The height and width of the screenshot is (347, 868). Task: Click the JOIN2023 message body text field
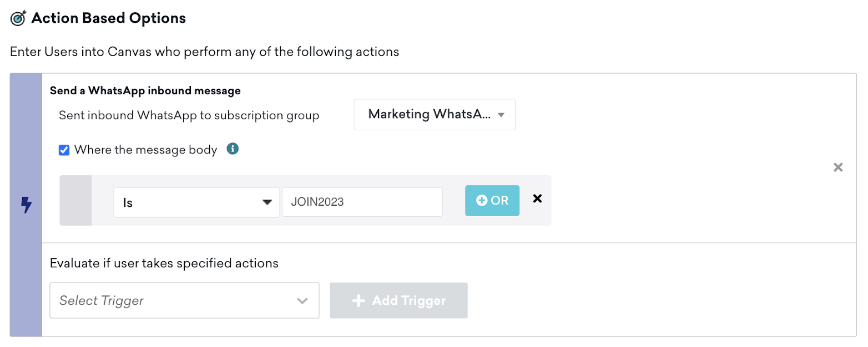pyautogui.click(x=362, y=202)
